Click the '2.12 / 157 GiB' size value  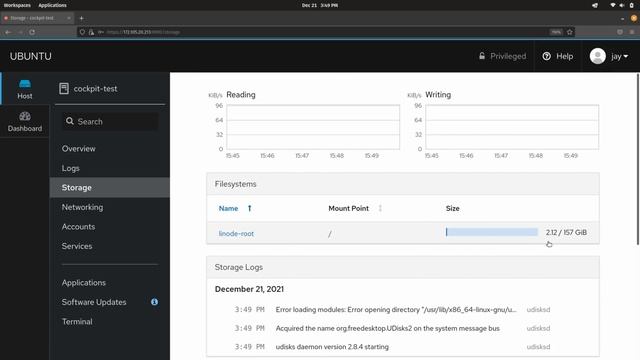566,232
